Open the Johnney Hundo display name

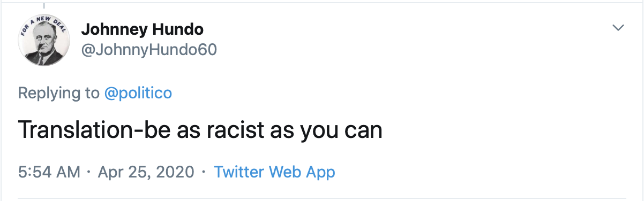pos(142,29)
